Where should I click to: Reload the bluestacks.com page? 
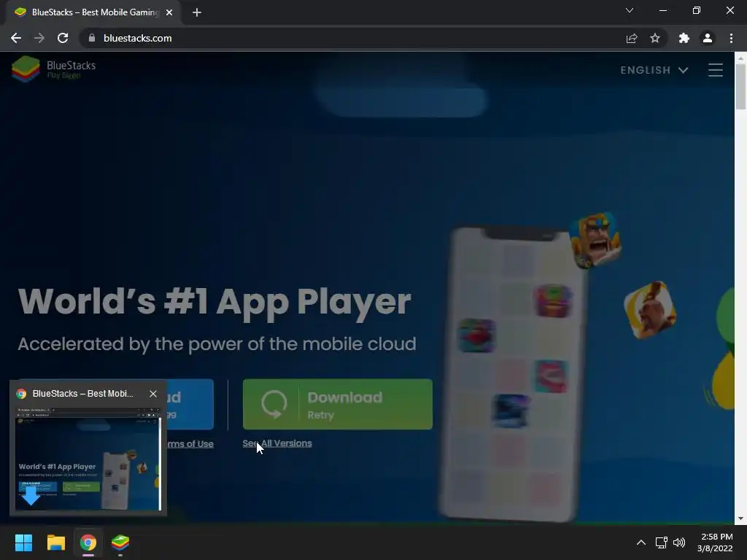[63, 38]
